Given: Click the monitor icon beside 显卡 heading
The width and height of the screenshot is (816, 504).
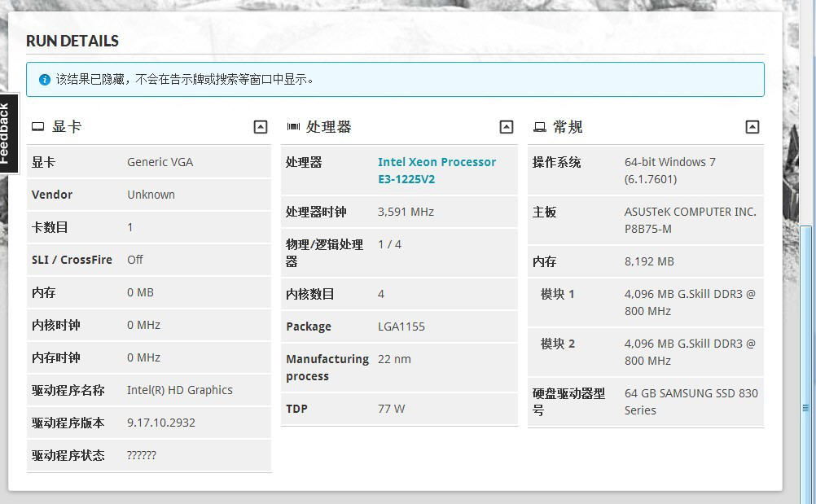Looking at the screenshot, I should click(37, 127).
